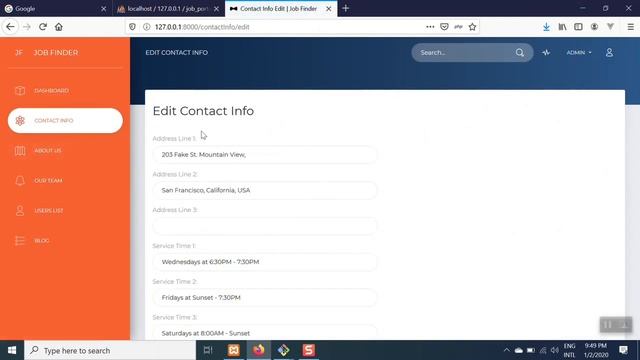Click the Save to Pocket icon
The image size is (640, 360).
(444, 27)
